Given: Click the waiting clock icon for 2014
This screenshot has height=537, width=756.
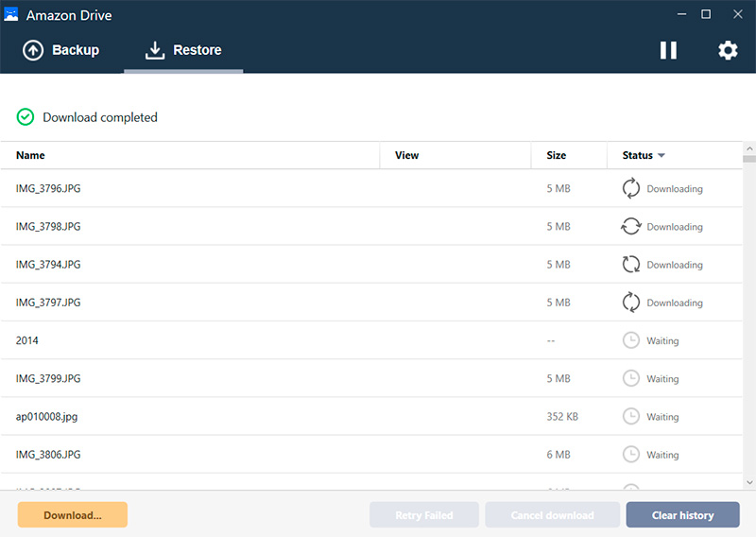Looking at the screenshot, I should (x=630, y=340).
